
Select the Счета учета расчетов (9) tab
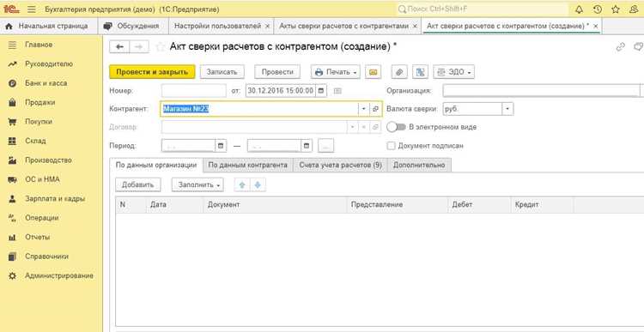(x=341, y=165)
